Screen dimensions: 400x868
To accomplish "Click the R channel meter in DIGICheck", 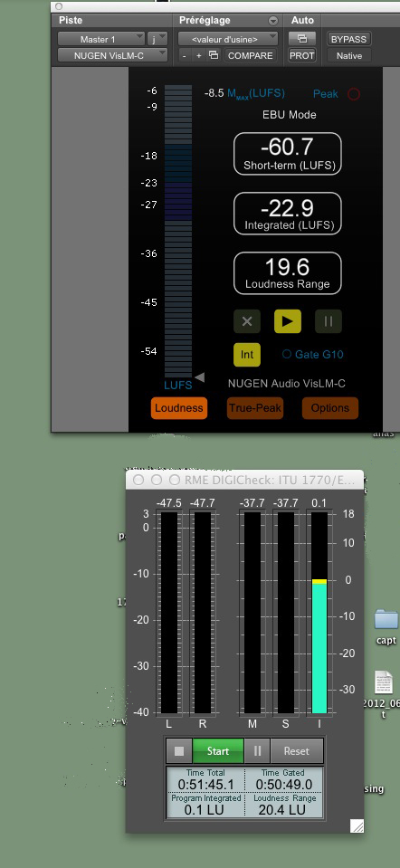I will point(203,612).
